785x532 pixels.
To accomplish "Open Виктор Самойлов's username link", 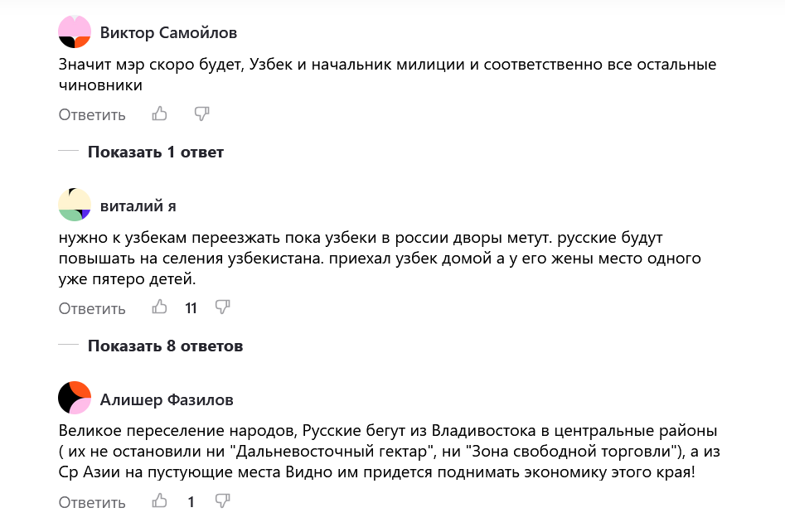I will 167,32.
